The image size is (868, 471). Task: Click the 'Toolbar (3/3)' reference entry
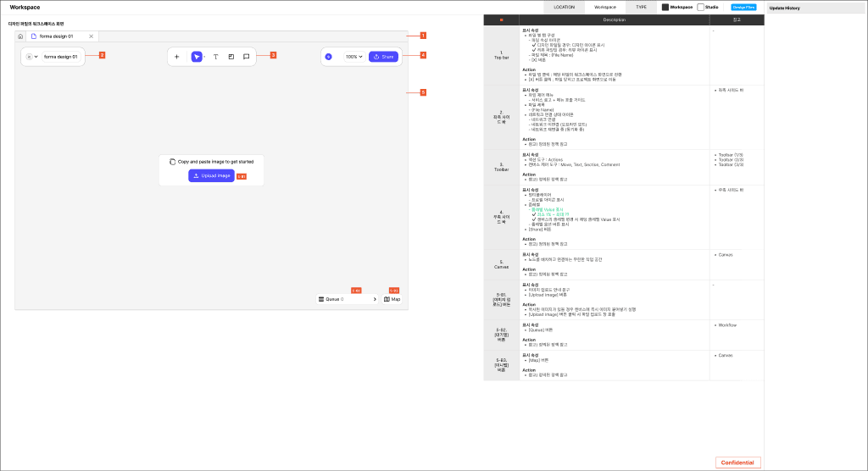731,164
